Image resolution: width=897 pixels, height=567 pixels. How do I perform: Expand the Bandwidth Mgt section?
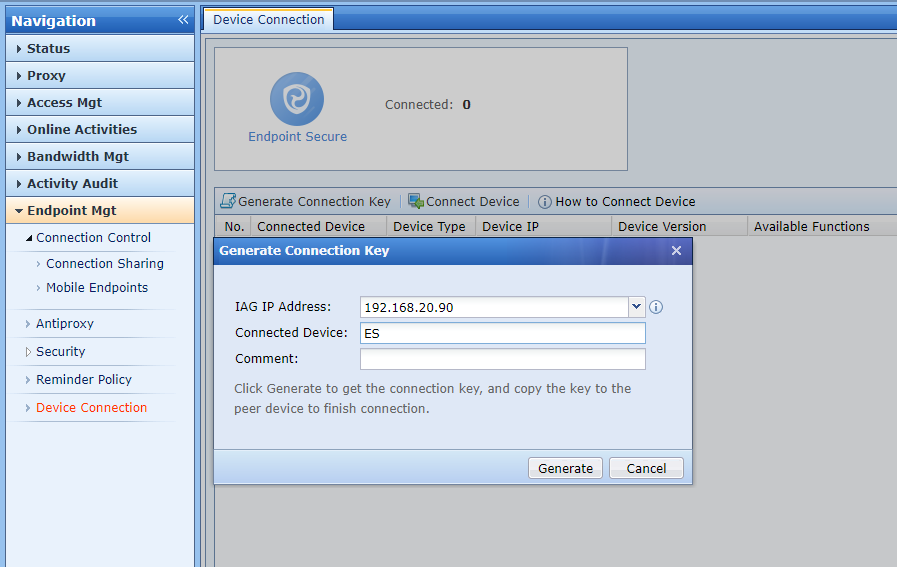pyautogui.click(x=100, y=156)
